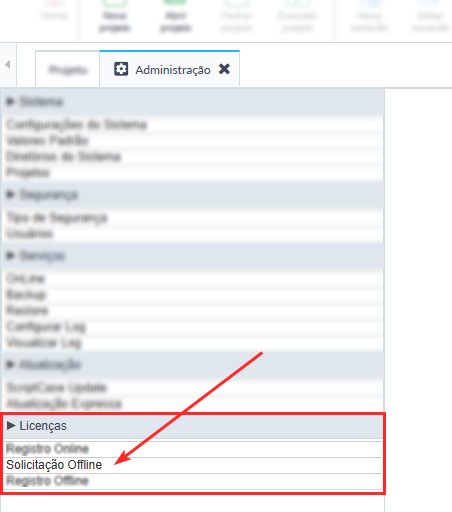452x512 pixels.
Task: Select the Administração tab
Action: (x=169, y=69)
